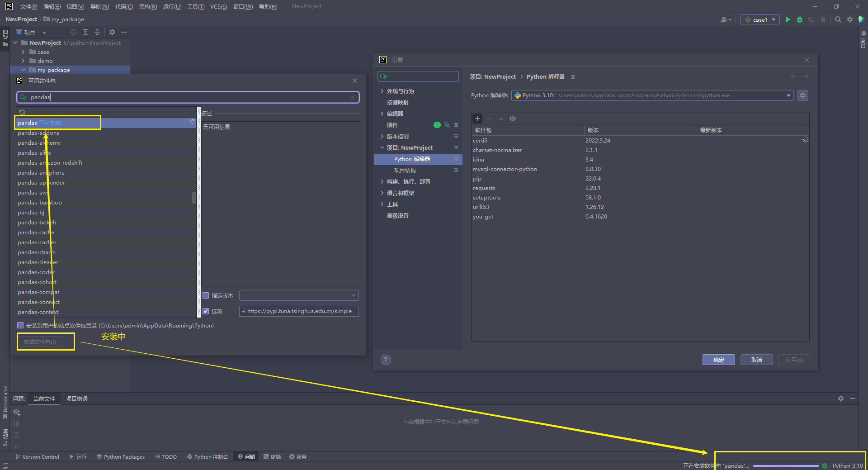Open the Terminal tool window

coord(272,457)
